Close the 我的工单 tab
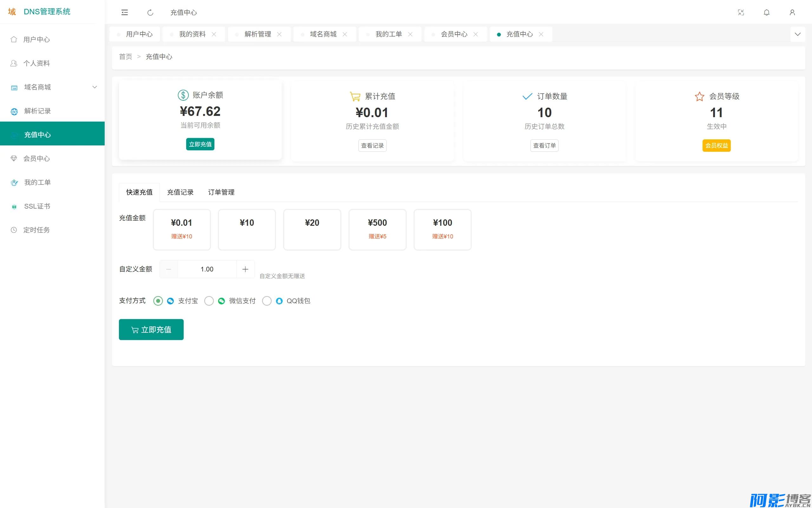 (410, 34)
